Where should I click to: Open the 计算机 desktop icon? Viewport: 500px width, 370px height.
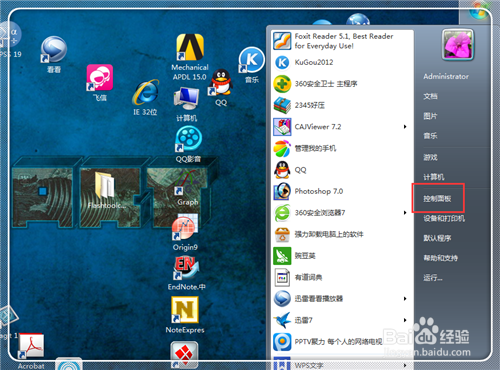(187, 104)
